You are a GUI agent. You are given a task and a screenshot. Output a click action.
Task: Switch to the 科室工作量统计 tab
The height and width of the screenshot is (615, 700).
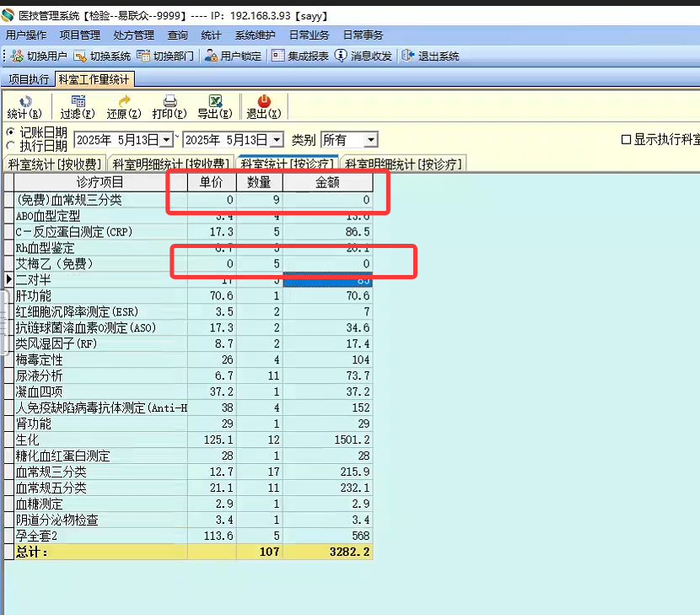click(x=94, y=79)
